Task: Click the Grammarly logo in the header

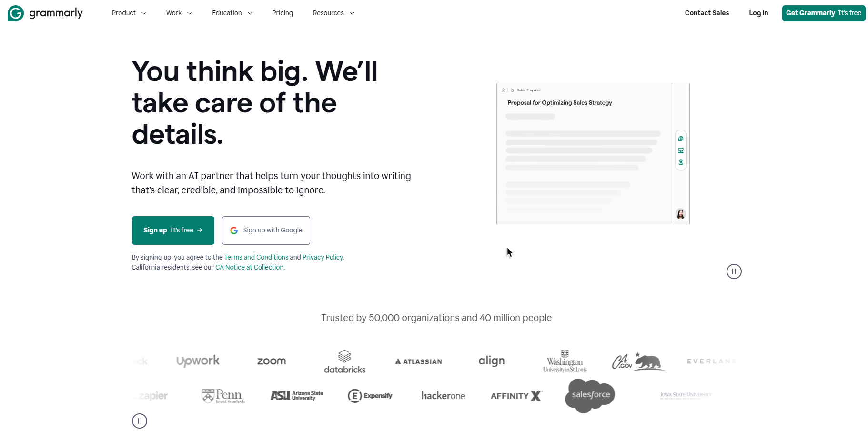Action: click(x=45, y=13)
